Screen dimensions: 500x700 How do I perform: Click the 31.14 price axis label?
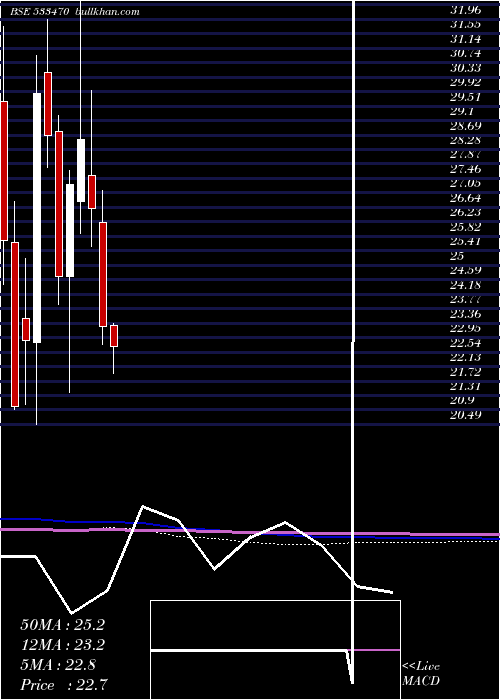click(x=465, y=39)
